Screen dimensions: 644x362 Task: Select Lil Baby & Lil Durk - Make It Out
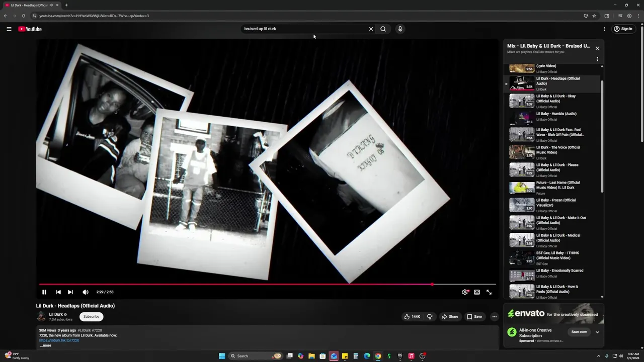(x=553, y=223)
